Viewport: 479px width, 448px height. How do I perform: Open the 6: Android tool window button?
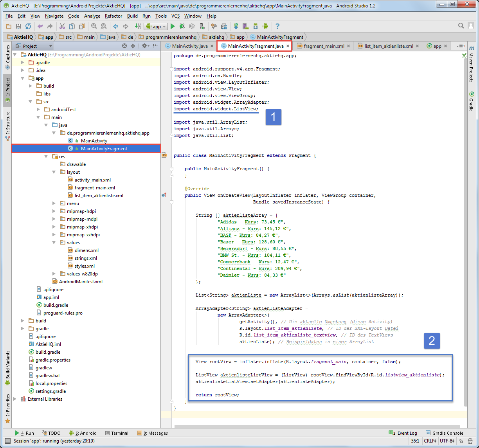pos(83,433)
